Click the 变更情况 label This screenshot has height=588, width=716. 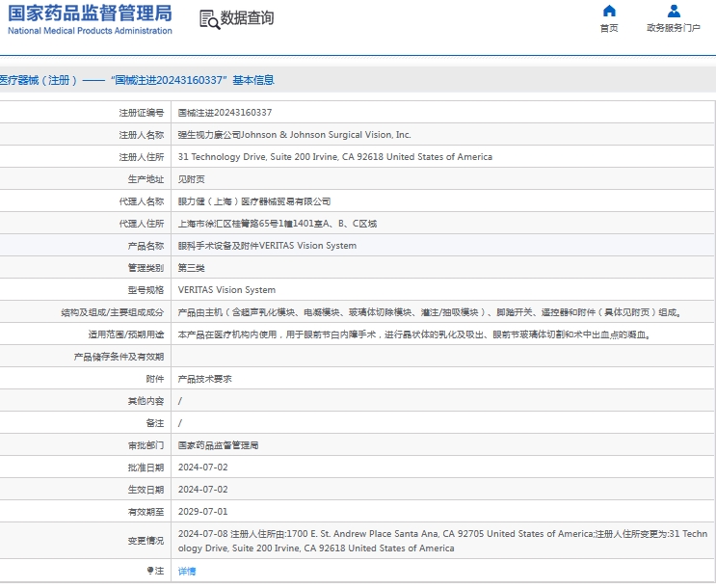[146, 541]
